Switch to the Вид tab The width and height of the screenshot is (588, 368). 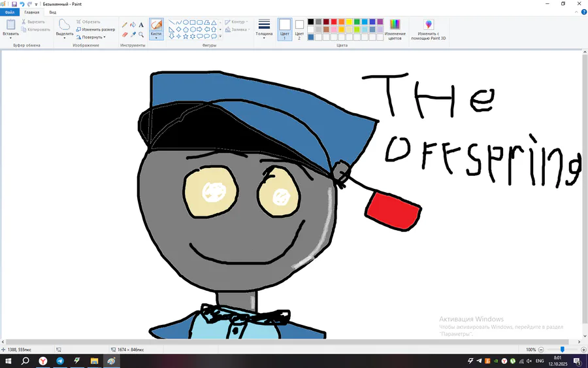(x=53, y=12)
